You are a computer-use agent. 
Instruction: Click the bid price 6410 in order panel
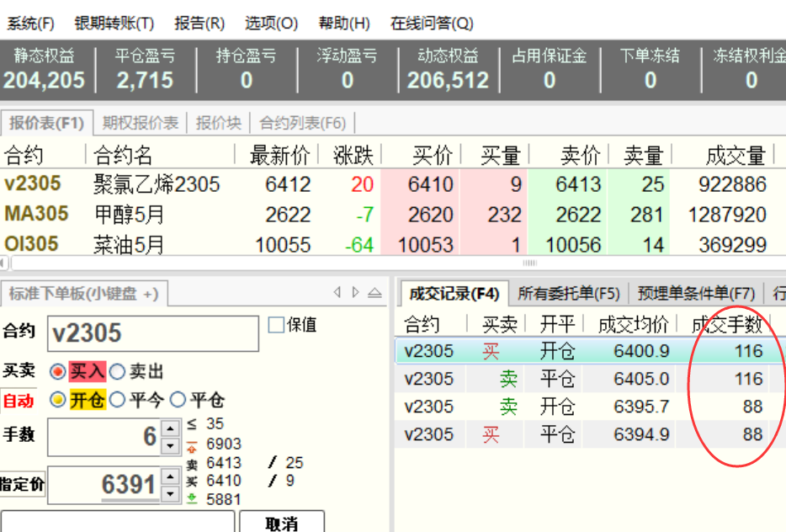[x=223, y=481]
